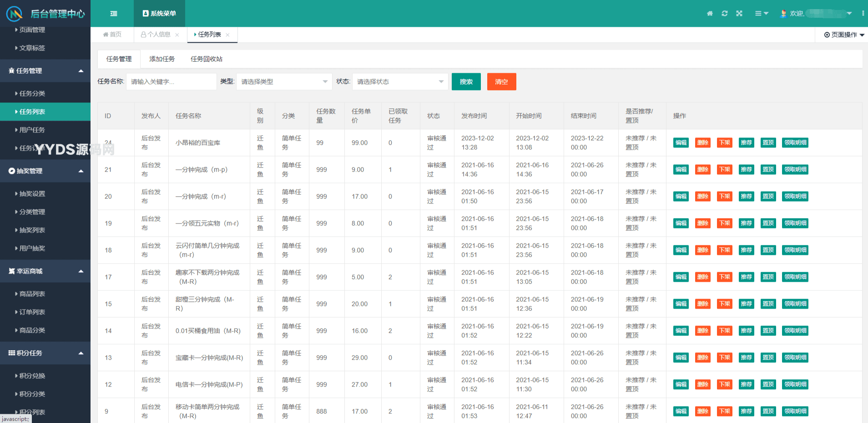Open 文章标签 in the sidebar
This screenshot has height=423, width=868.
[45, 48]
